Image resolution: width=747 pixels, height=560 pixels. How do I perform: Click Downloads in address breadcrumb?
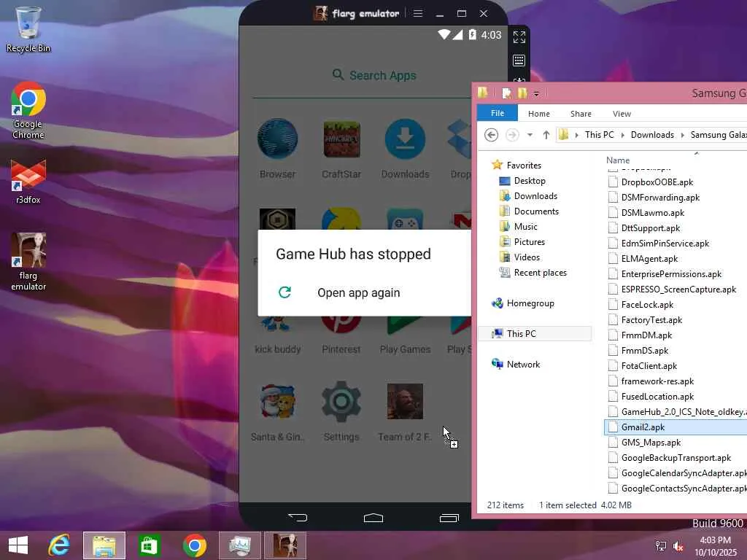[x=652, y=135]
